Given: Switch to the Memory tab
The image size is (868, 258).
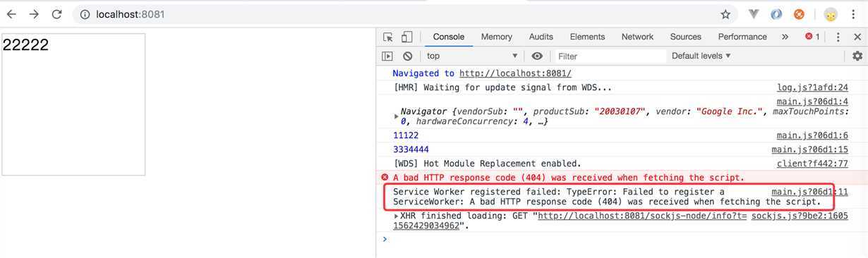Looking at the screenshot, I should (x=497, y=37).
